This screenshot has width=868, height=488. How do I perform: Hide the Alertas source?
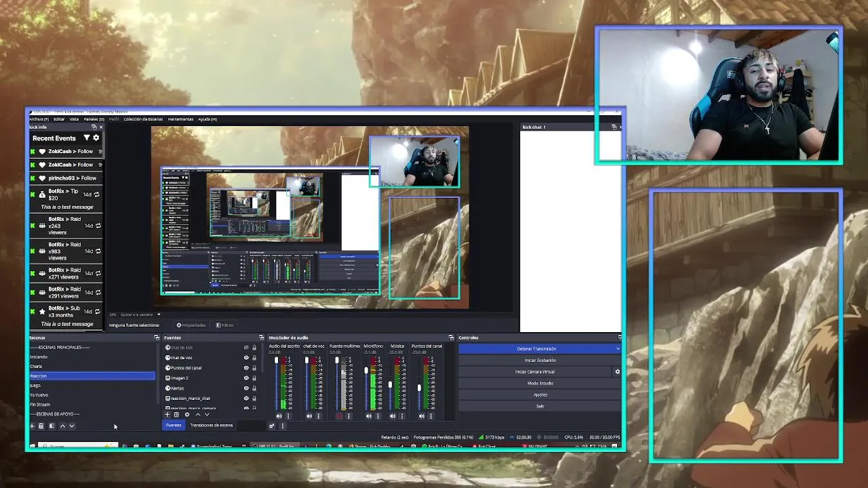click(246, 388)
